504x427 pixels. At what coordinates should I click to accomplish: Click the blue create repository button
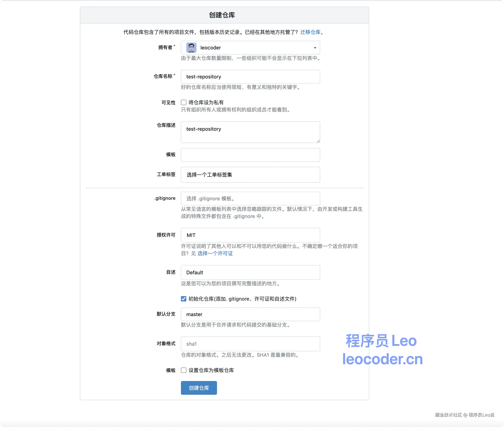point(199,388)
